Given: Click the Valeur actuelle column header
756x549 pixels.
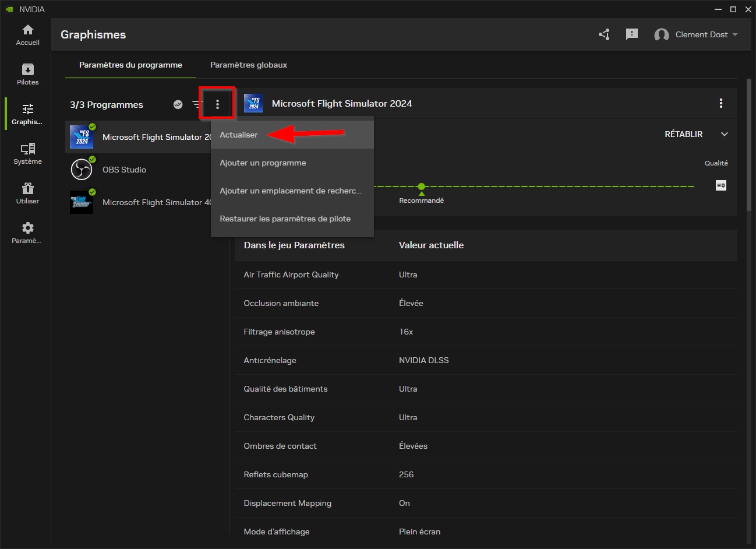Looking at the screenshot, I should (x=431, y=245).
